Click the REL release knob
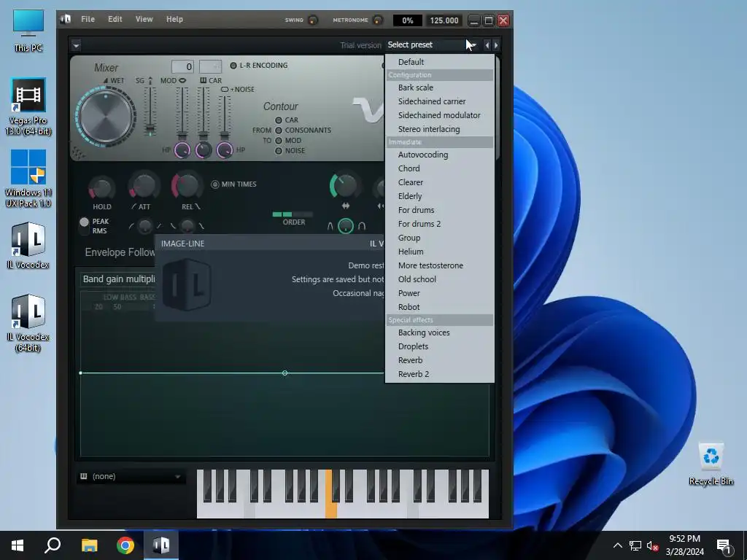The width and height of the screenshot is (747, 560). click(x=186, y=186)
